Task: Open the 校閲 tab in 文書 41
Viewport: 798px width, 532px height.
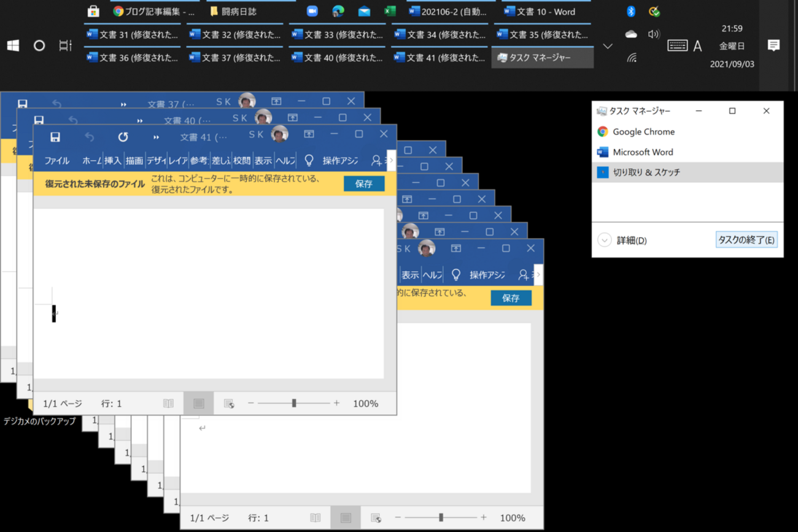Action: pos(242,161)
